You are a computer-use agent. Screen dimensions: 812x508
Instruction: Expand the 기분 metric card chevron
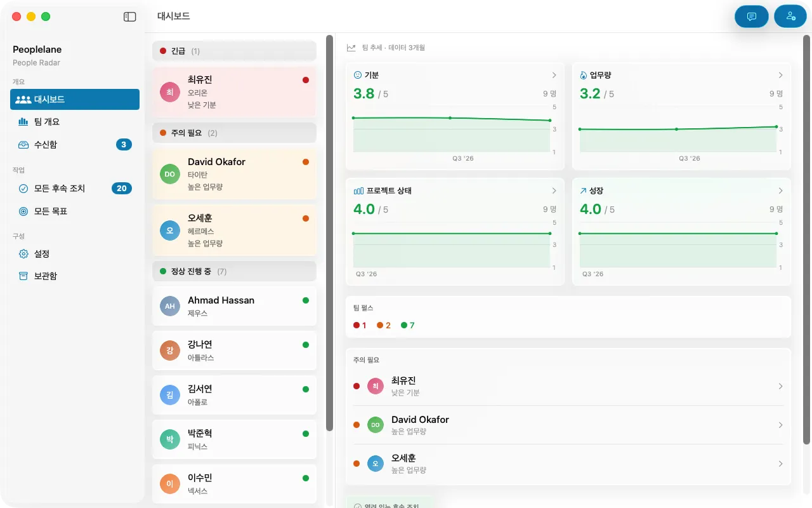pos(554,75)
